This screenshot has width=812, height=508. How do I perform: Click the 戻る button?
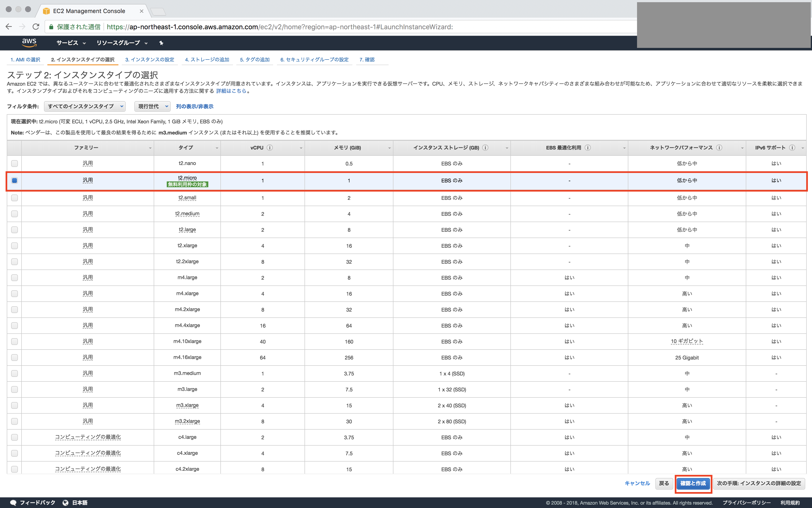pos(664,483)
